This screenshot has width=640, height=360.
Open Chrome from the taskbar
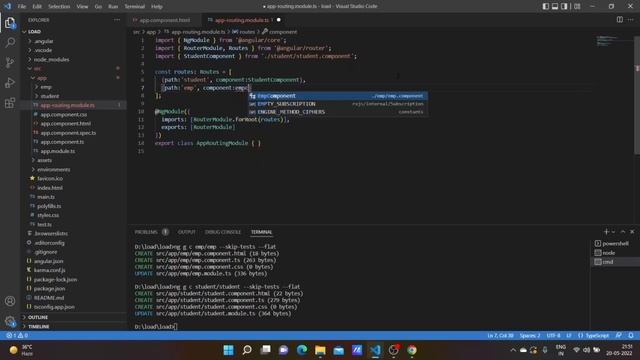pyautogui.click(x=412, y=350)
